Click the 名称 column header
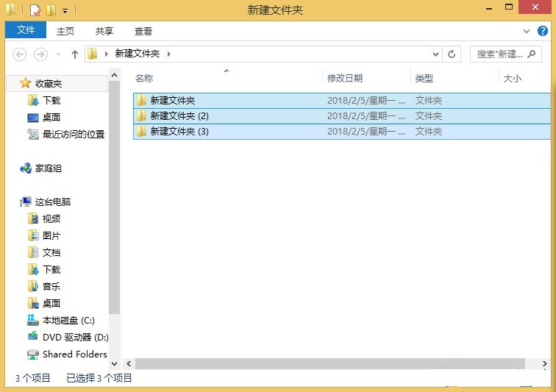 click(x=144, y=78)
